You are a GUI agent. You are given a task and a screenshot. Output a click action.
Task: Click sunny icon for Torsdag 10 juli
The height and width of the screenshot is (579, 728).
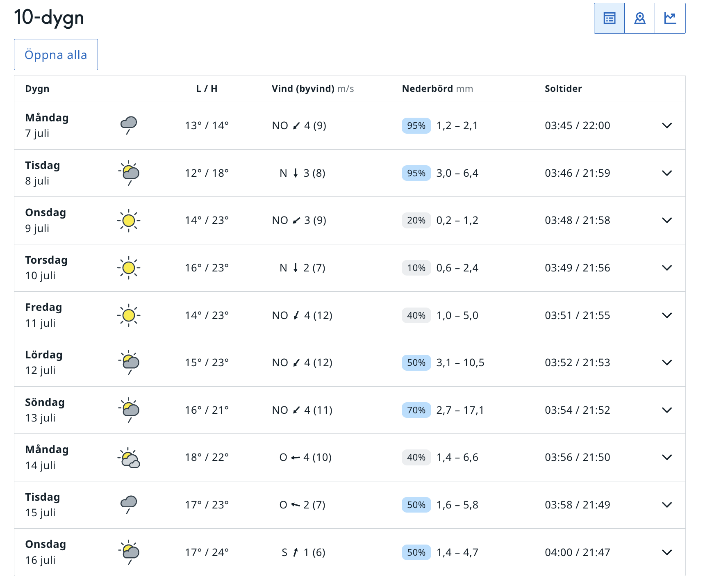[x=129, y=268]
